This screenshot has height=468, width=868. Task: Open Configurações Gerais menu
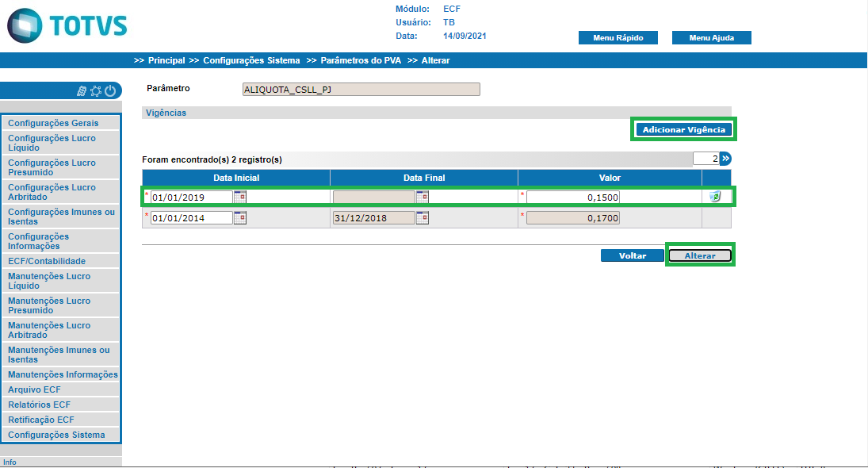61,123
